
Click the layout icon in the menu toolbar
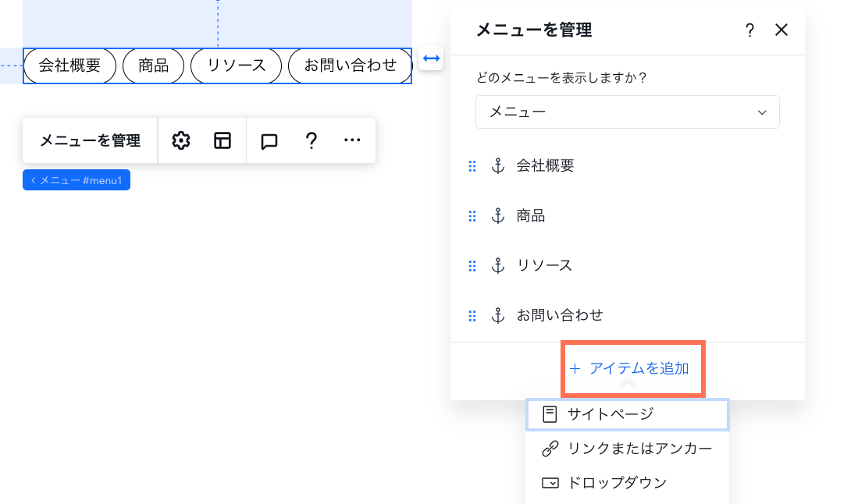[222, 140]
